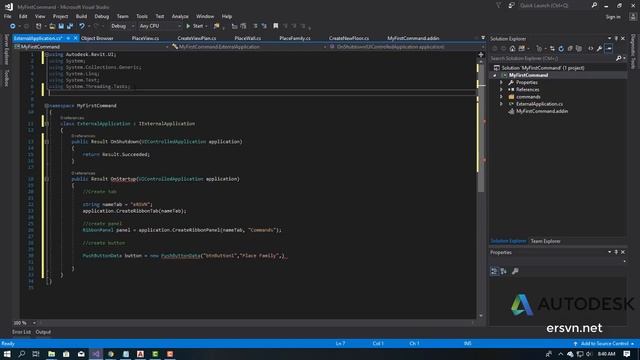This screenshot has height=360, width=640.
Task: Click the Search Solution Explorer field
Action: pos(552,58)
